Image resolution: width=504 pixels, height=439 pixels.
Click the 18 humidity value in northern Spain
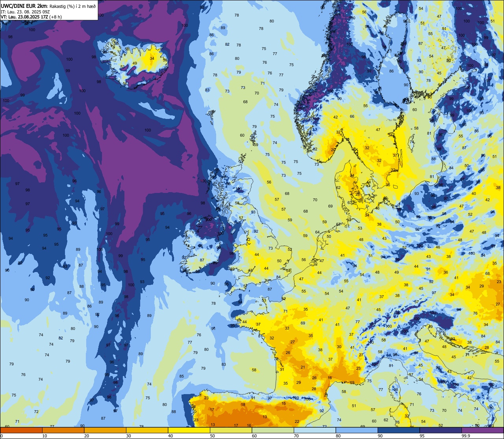coord(243,405)
